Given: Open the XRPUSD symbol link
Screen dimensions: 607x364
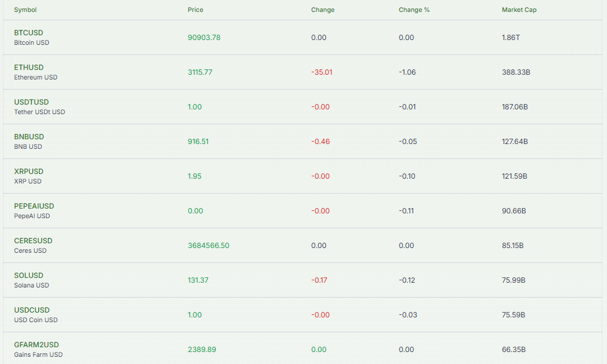Looking at the screenshot, I should pyautogui.click(x=29, y=172).
